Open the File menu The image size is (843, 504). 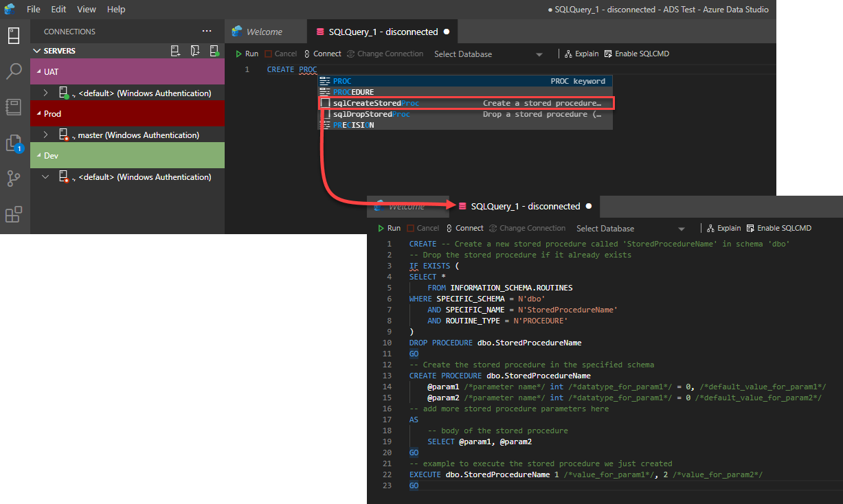33,10
